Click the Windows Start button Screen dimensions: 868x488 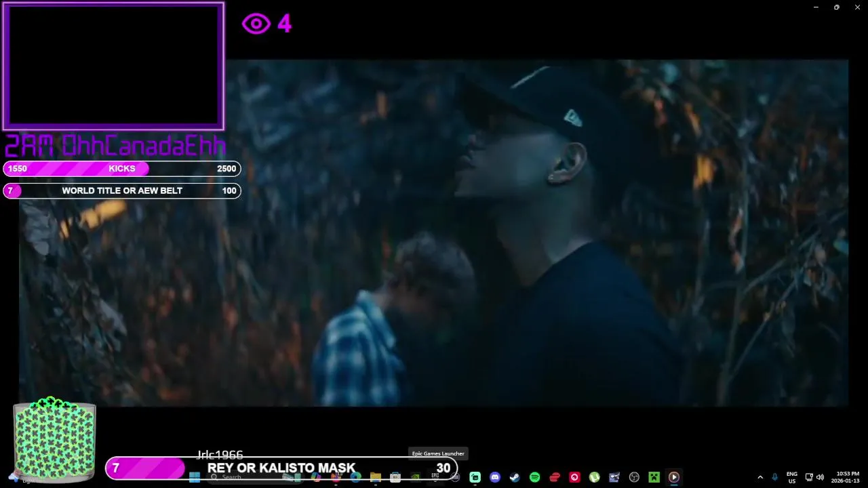click(x=195, y=477)
